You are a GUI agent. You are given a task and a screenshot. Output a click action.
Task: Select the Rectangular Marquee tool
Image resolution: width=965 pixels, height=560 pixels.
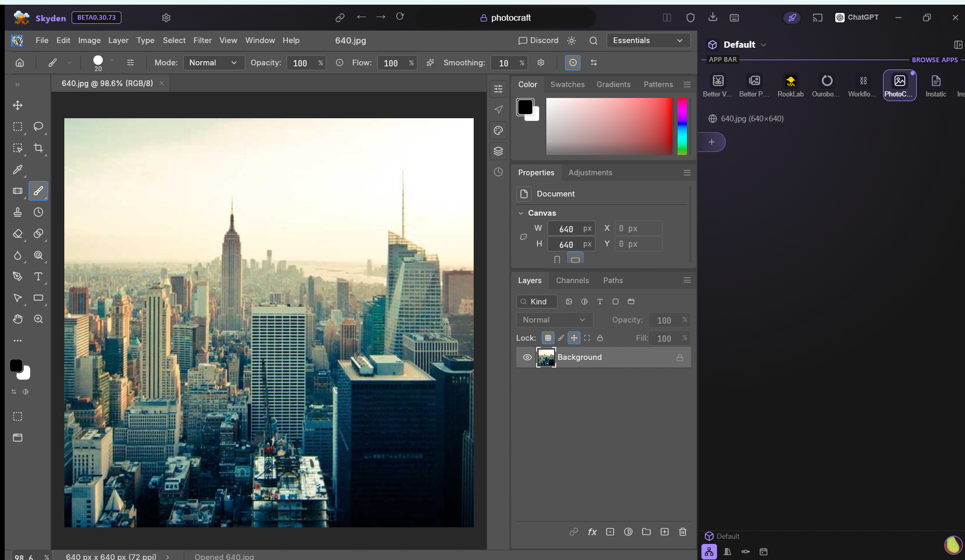pos(18,127)
